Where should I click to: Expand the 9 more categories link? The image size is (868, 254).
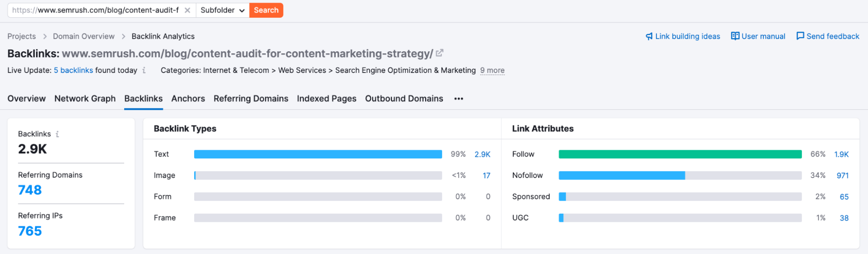pyautogui.click(x=492, y=70)
